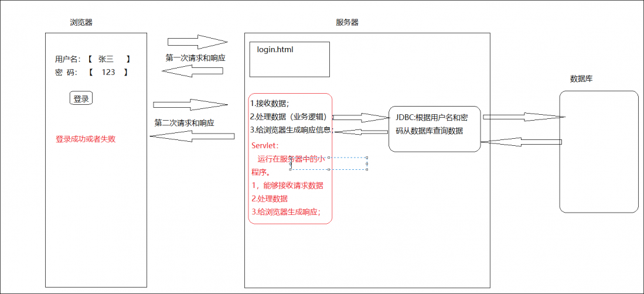Click the 浏览器 title label
The image size is (644, 294).
click(x=81, y=22)
